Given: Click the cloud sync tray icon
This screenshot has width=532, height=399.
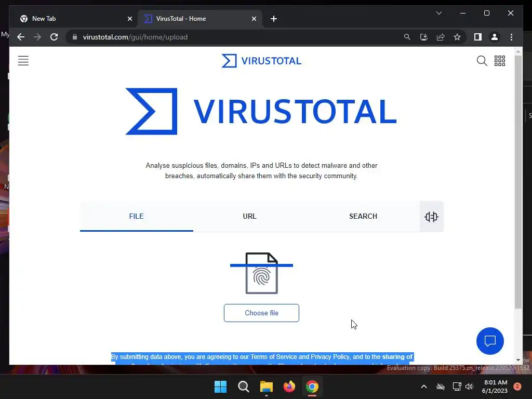Looking at the screenshot, I should click(441, 387).
